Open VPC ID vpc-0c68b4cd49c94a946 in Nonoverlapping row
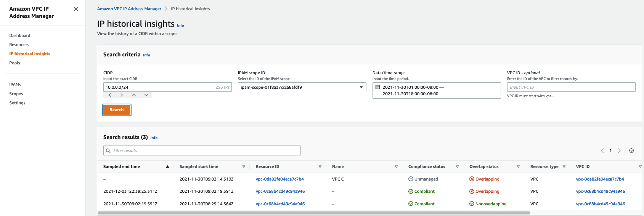This screenshot has height=216, width=644. click(601, 204)
